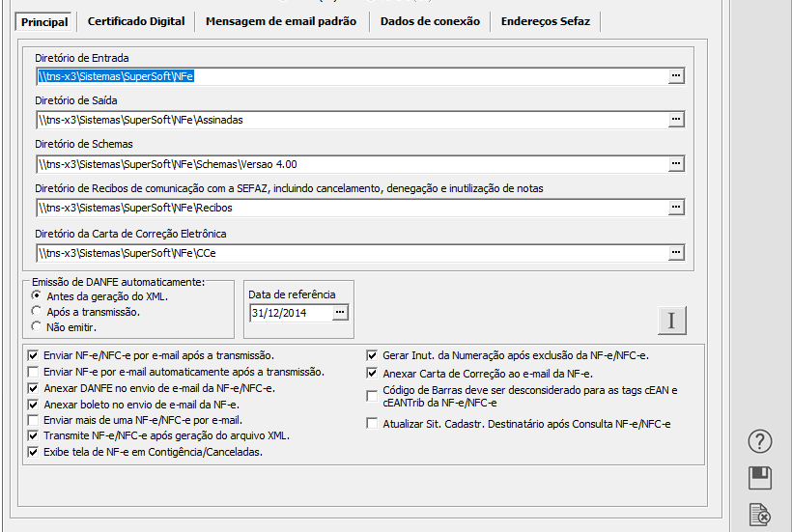The width and height of the screenshot is (792, 532).
Task: Enable "Enviar mais de uma NF-e/NFC-e por e-mail"
Action: coord(35,420)
